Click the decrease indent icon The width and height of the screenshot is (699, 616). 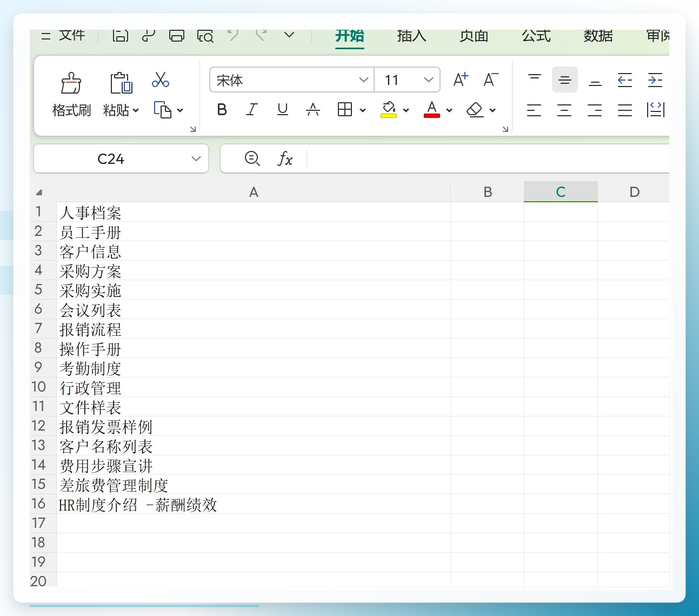click(x=625, y=80)
